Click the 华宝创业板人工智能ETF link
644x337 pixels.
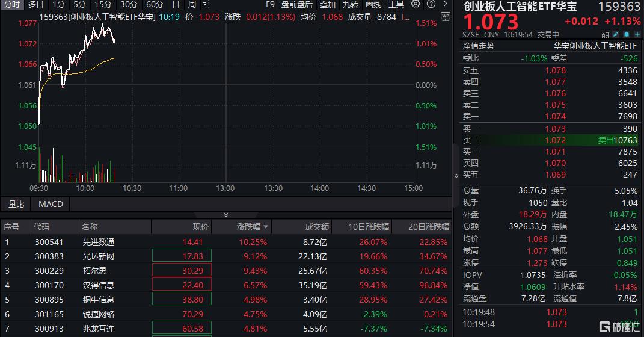pos(595,46)
